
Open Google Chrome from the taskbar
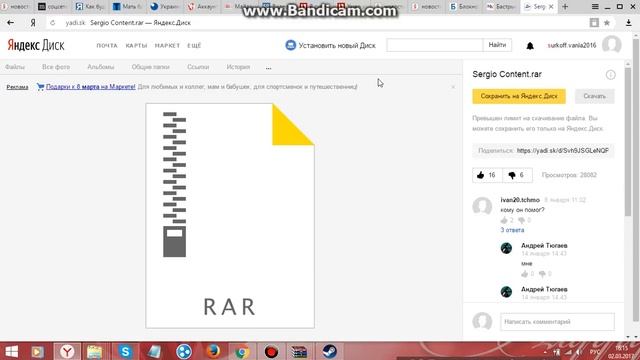[x=242, y=351]
